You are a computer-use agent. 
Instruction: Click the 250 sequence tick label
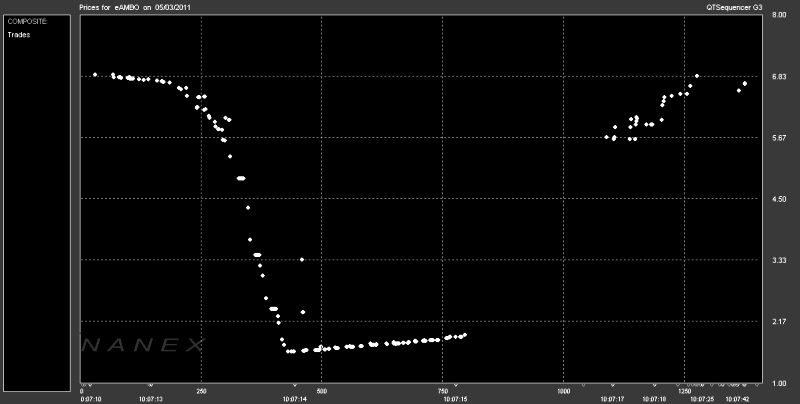pyautogui.click(x=201, y=391)
